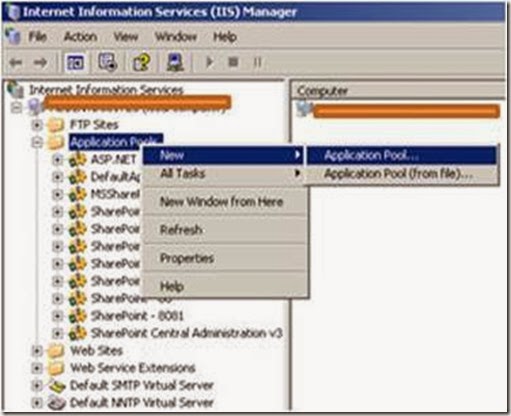Click the Application Pools folder icon
Screen dimensions: 511x416
[x=55, y=142]
